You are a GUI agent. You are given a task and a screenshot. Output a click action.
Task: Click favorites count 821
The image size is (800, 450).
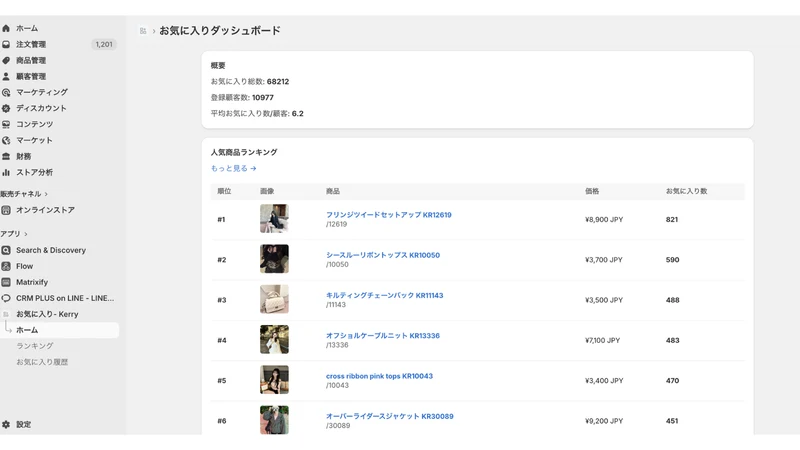[672, 219]
